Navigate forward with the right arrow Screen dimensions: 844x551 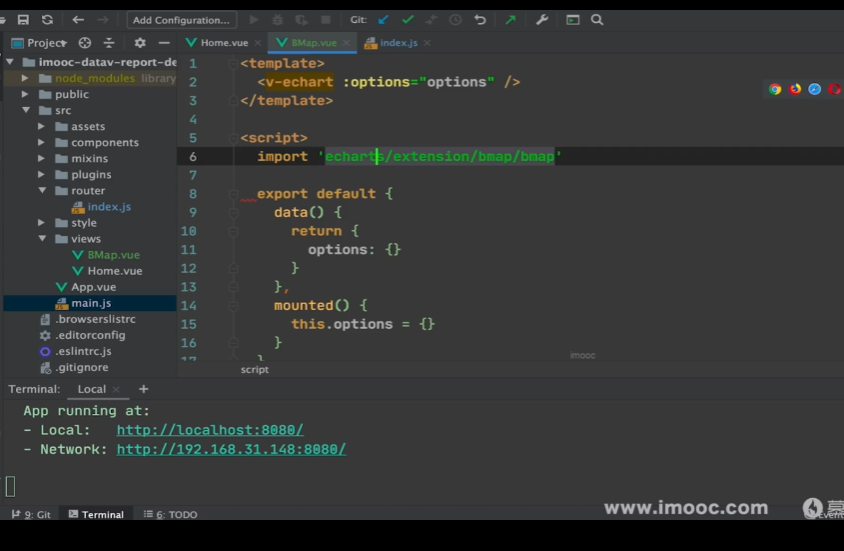[x=102, y=20]
